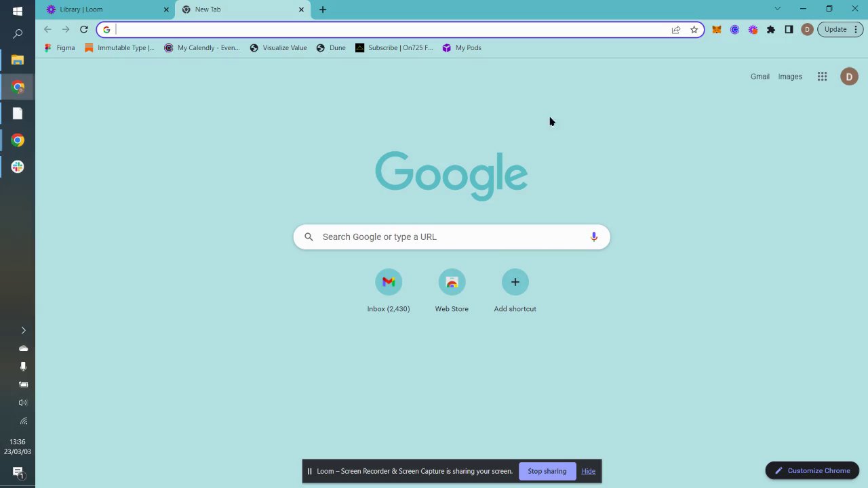
Task: Open the Web Store shortcut tile
Action: 452,291
